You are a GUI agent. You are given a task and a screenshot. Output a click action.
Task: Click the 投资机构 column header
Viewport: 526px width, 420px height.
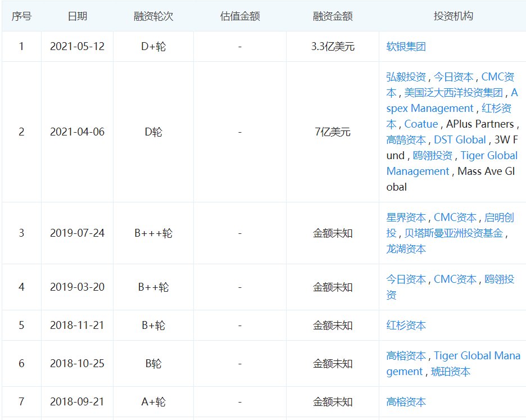pyautogui.click(x=453, y=16)
